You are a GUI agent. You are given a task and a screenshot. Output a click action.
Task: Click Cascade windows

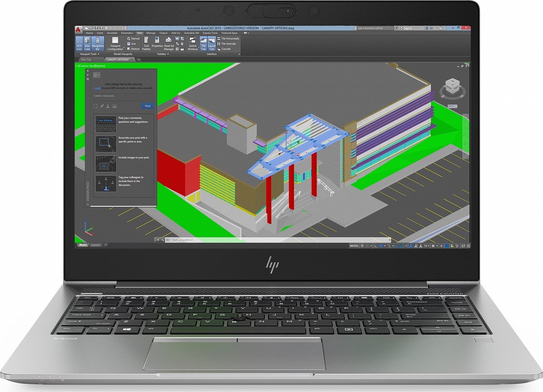[x=224, y=49]
